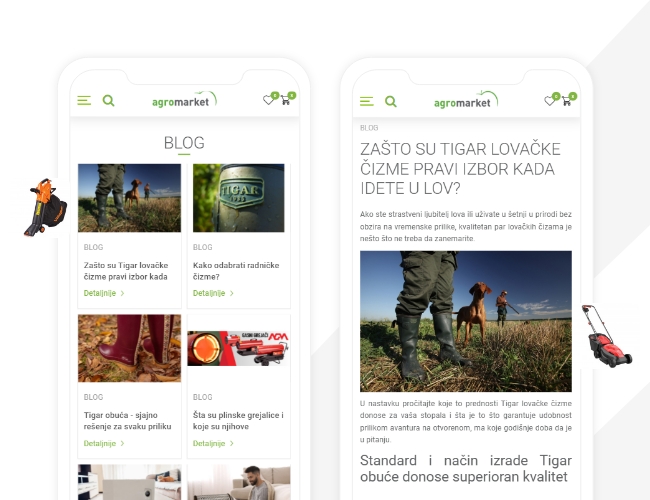The height and width of the screenshot is (500, 650).
Task: Click Detaljnije under Tigar obuća post
Action: 104,443
